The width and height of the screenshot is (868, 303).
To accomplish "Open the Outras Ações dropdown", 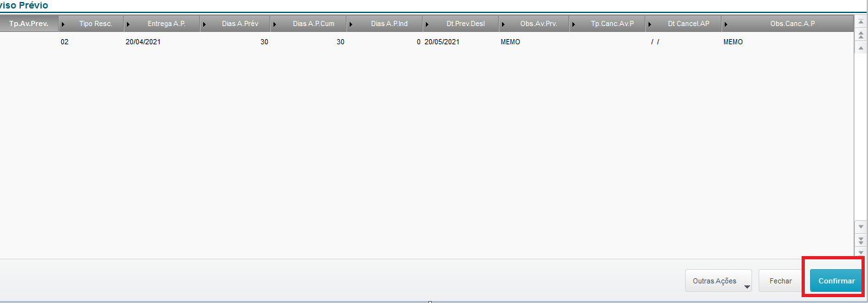I will [x=718, y=281].
